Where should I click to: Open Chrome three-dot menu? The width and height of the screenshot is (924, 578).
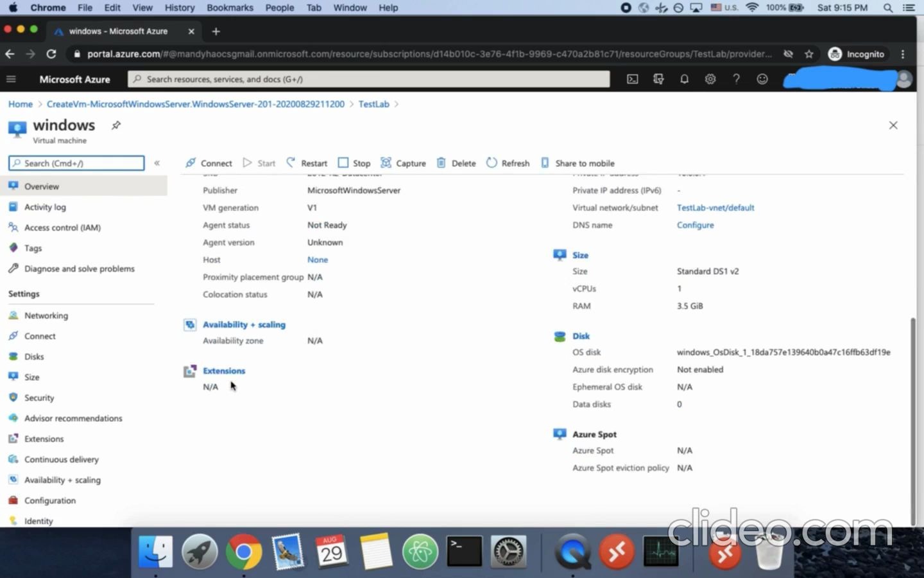pyautogui.click(x=903, y=54)
